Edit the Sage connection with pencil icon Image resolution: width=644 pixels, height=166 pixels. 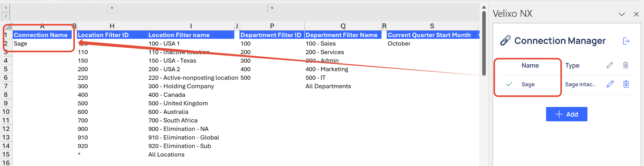coord(610,84)
